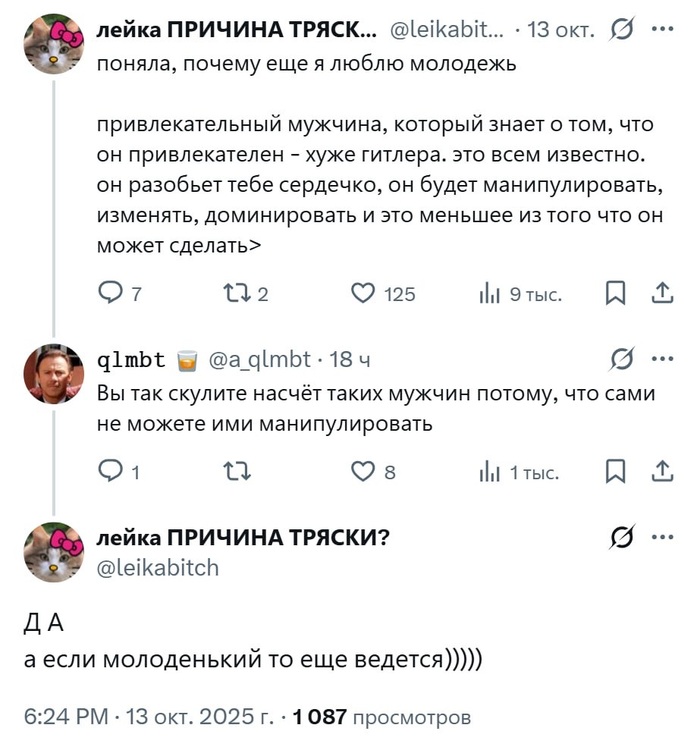700x750 pixels.
Task: Bookmark the first tweet by лейка
Action: [x=617, y=294]
